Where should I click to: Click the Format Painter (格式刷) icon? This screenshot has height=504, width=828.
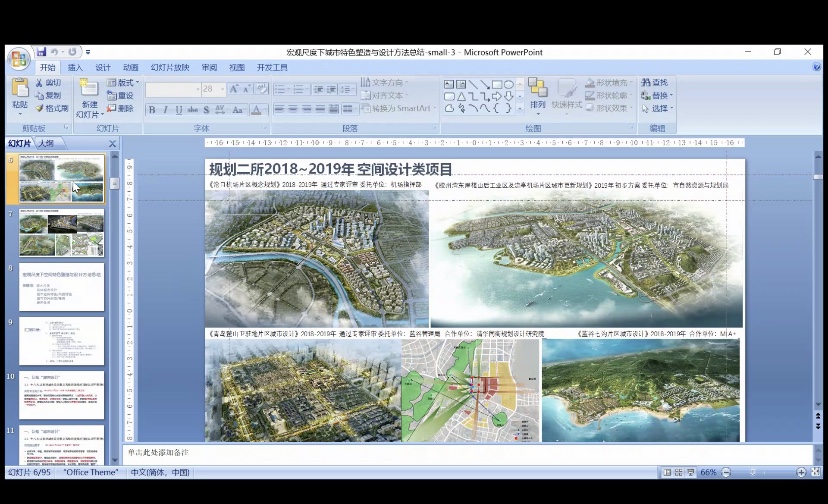click(52, 108)
